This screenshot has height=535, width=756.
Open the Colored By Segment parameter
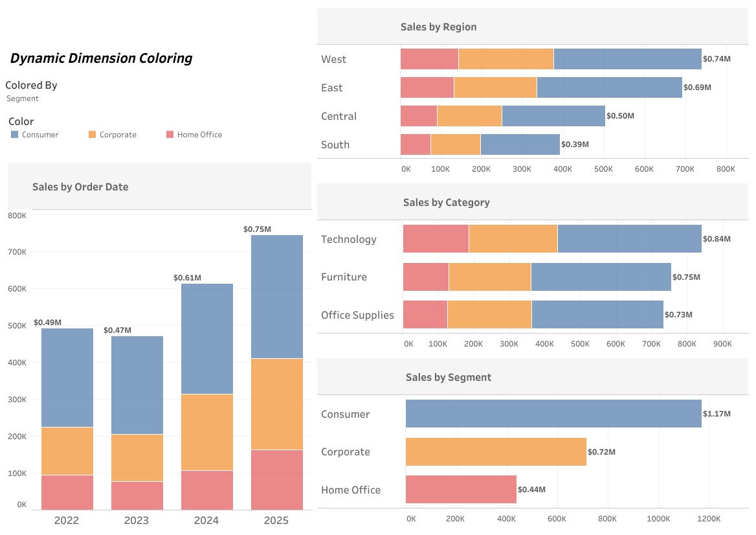pyautogui.click(x=23, y=98)
